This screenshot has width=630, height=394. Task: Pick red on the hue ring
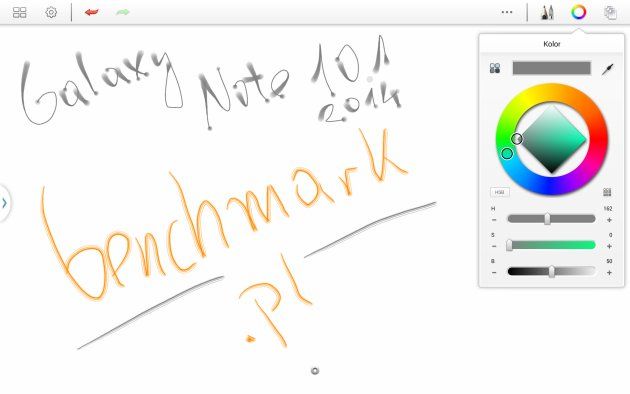tap(600, 139)
